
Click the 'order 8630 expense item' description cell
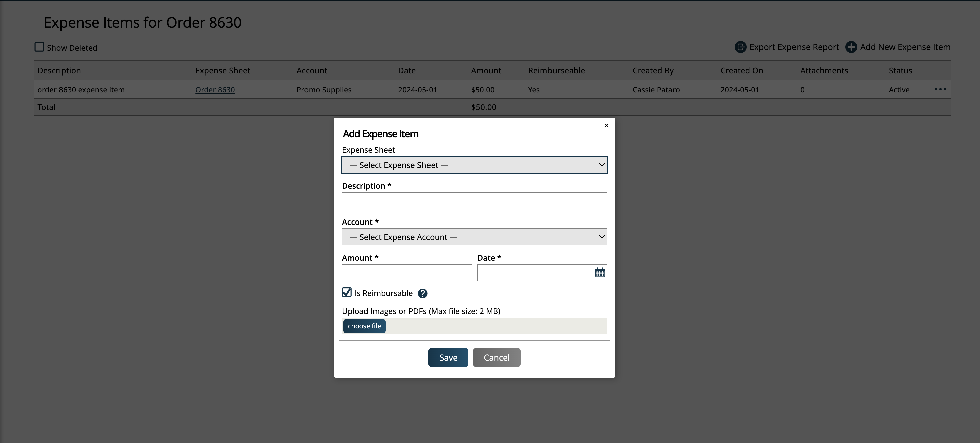click(x=81, y=89)
